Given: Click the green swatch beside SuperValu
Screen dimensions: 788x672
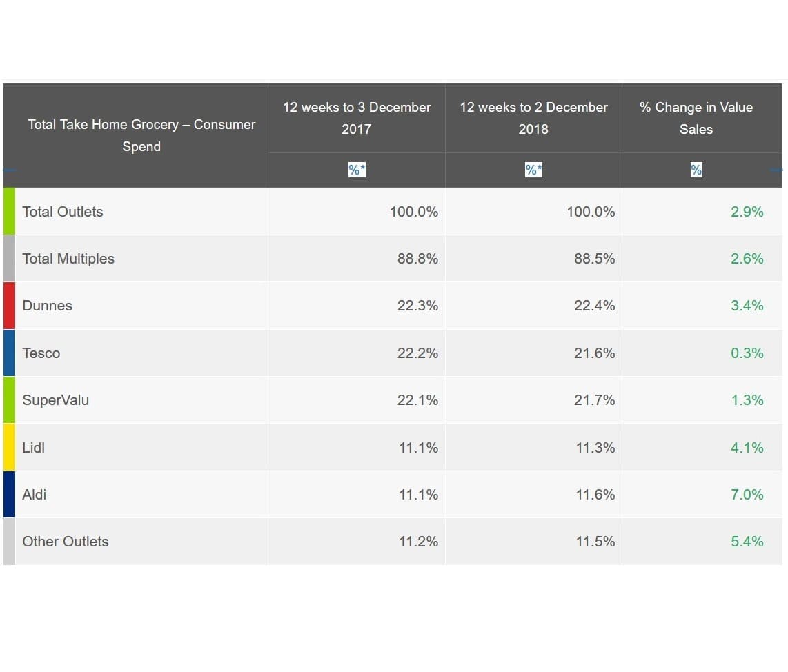Looking at the screenshot, I should click(9, 400).
